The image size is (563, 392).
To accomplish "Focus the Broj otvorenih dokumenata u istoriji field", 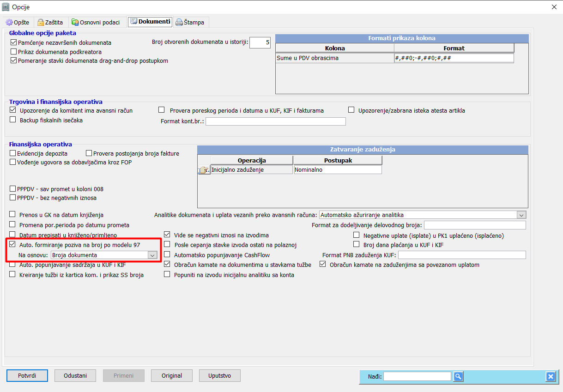I will [260, 42].
